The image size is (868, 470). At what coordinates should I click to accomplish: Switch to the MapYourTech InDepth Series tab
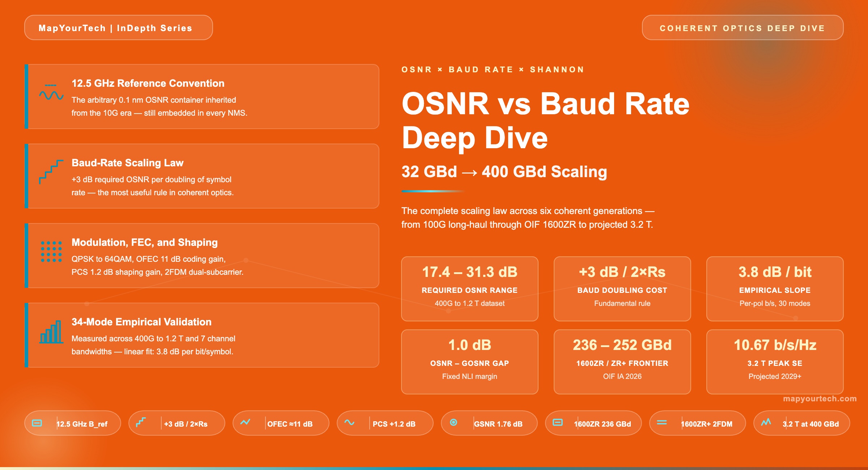(x=118, y=27)
